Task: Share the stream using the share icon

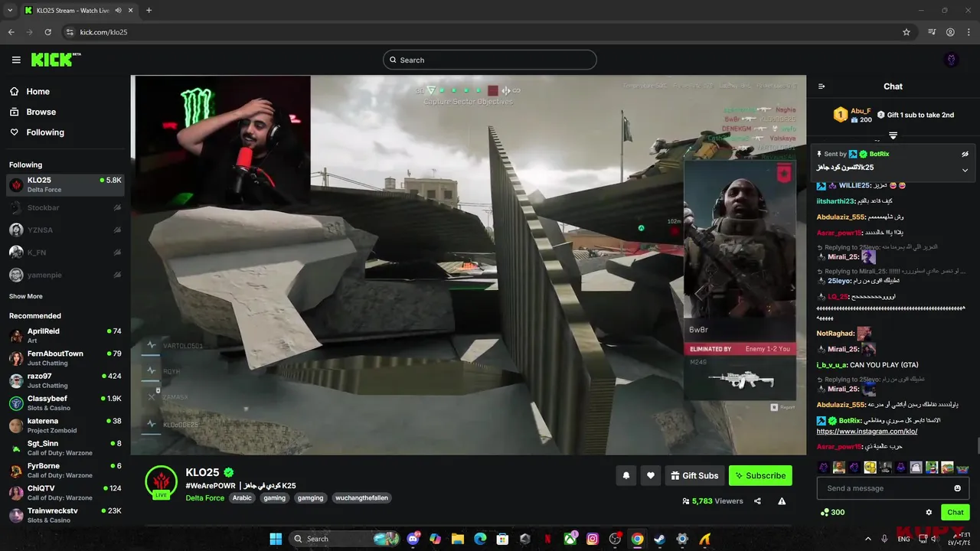Action: click(757, 501)
